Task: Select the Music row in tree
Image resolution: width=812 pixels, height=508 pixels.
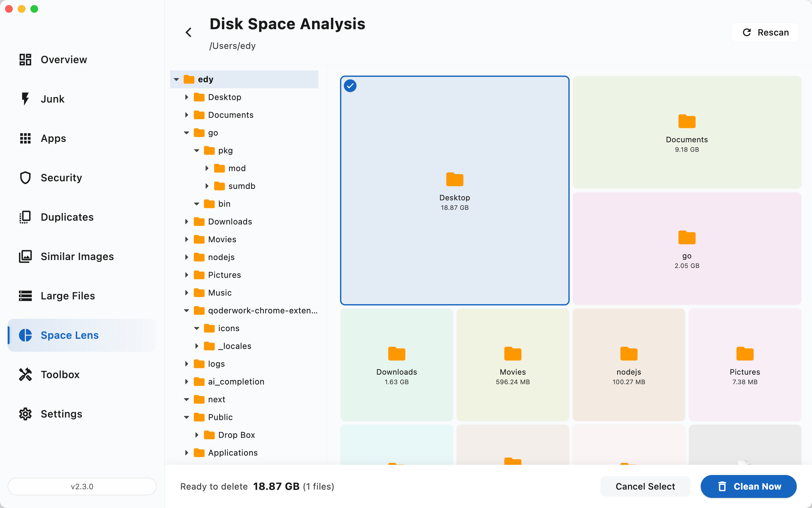Action: (244, 293)
